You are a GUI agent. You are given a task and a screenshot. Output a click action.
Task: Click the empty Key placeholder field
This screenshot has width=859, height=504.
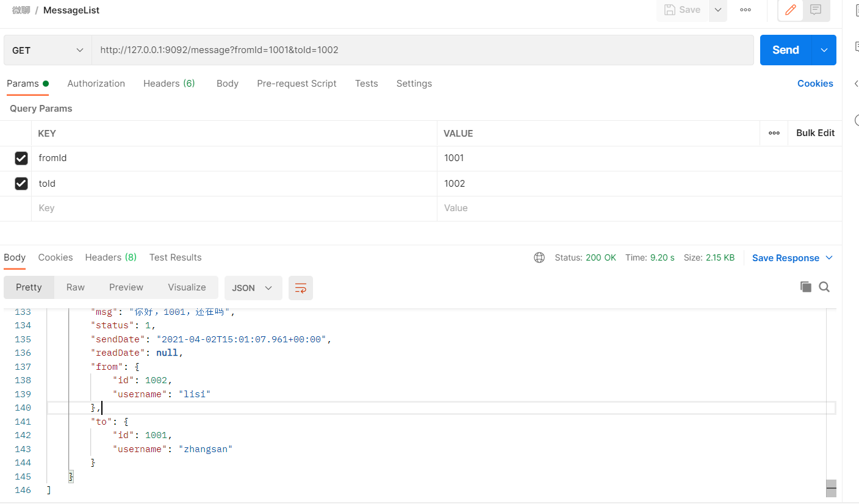234,208
